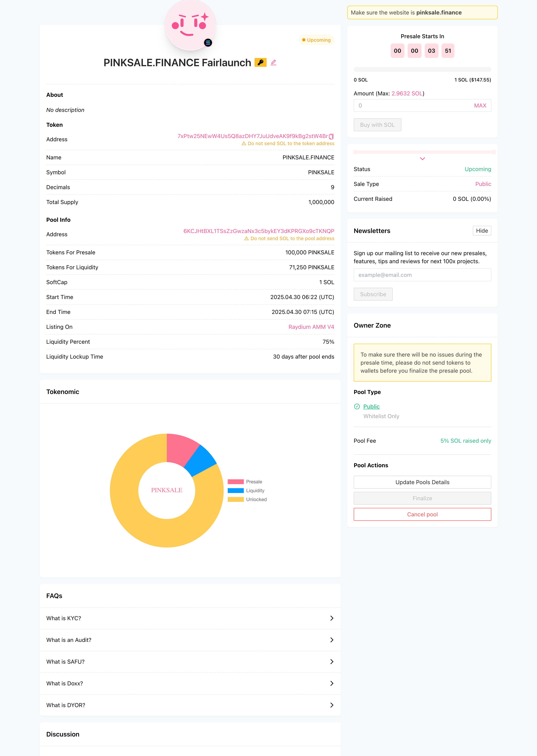Click the Buy with SOL button
Image resolution: width=537 pixels, height=756 pixels.
[377, 125]
